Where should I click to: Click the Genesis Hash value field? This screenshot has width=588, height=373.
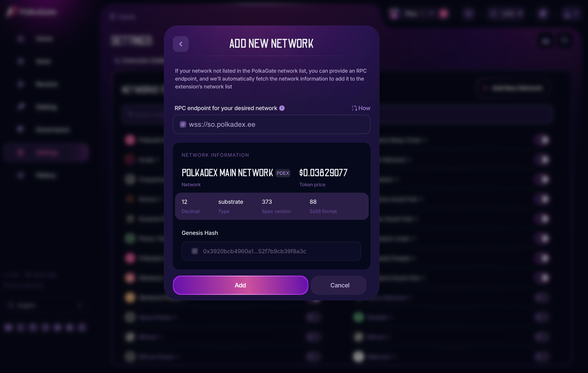coord(271,251)
